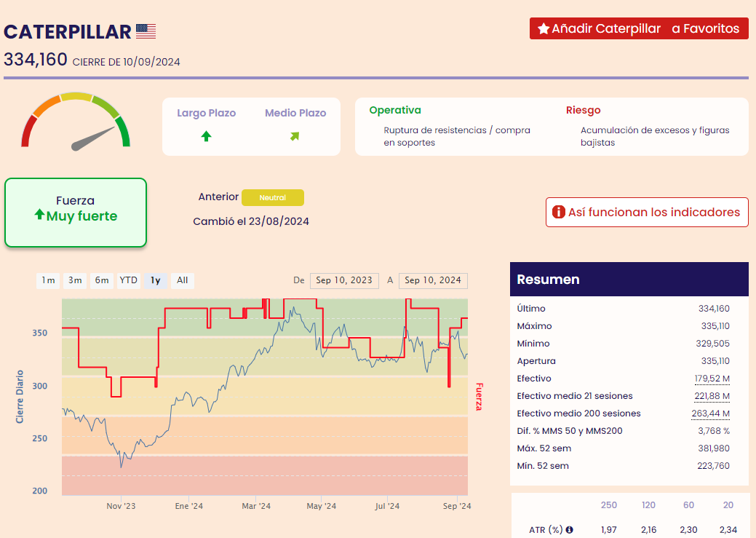756x538 pixels.
Task: Click the ATR value 2,34
Action: [728, 529]
